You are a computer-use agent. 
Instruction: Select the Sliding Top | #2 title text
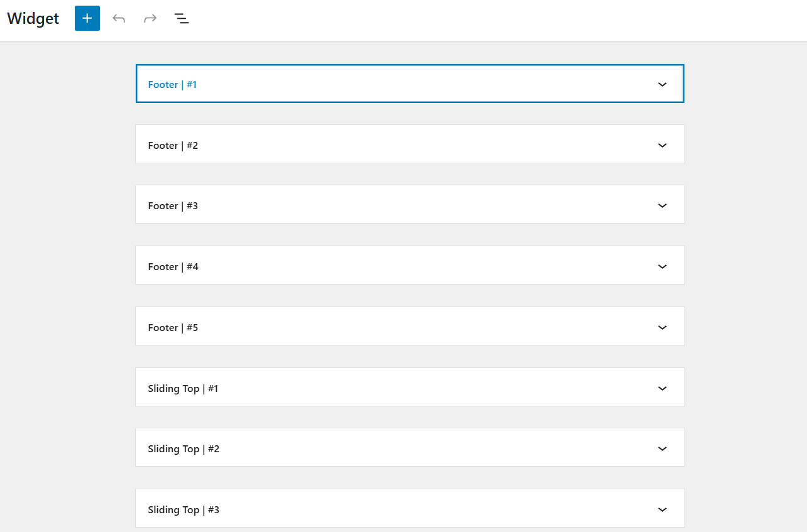pyautogui.click(x=184, y=448)
